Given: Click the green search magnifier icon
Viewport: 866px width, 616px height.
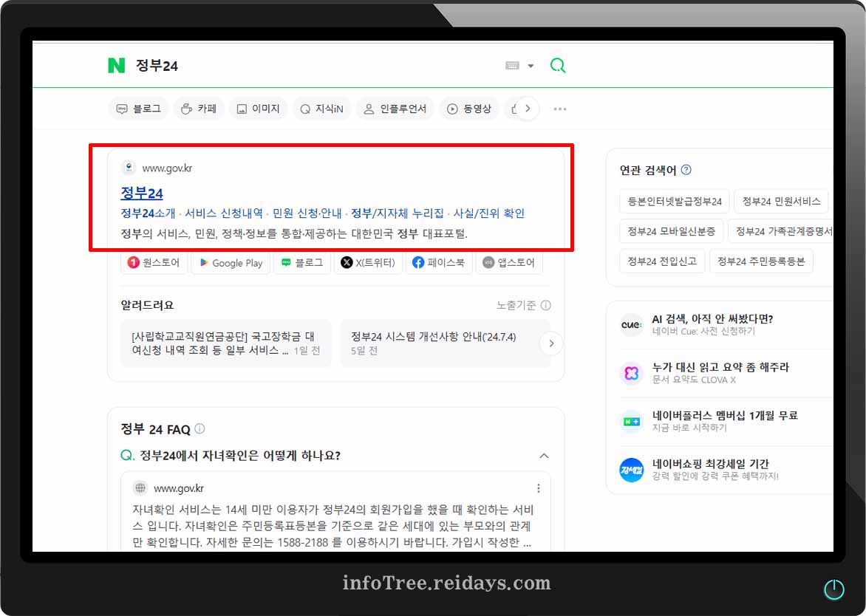Looking at the screenshot, I should coord(558,65).
